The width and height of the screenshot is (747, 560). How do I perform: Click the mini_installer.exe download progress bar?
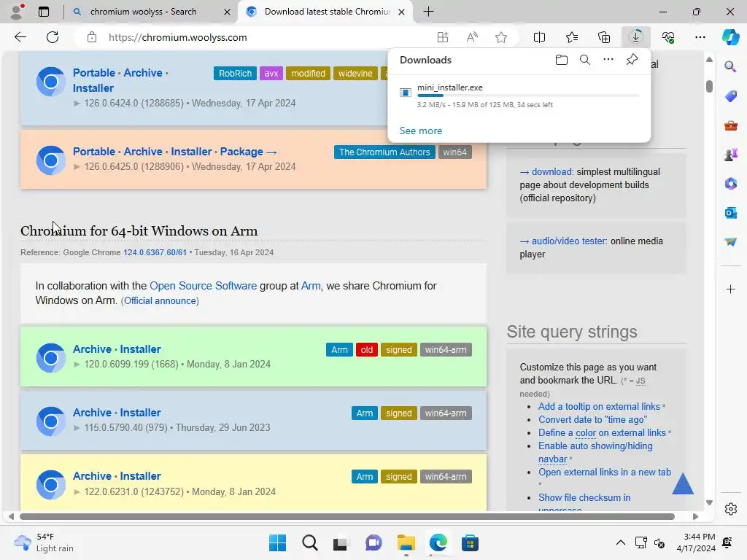point(528,96)
